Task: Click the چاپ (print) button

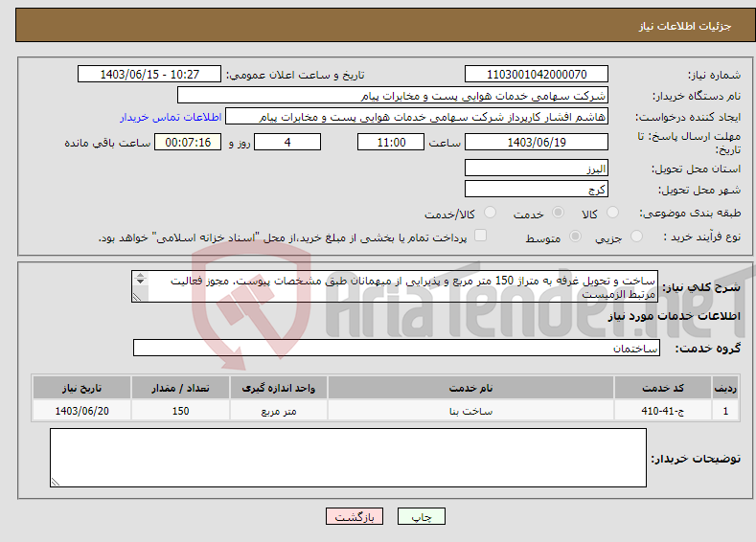Action: coord(421,516)
